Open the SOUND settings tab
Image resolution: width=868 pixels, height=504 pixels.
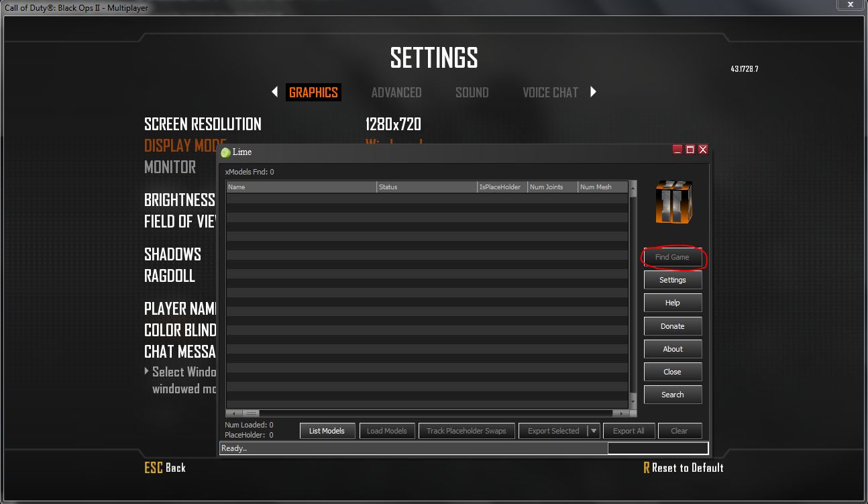[x=472, y=93]
